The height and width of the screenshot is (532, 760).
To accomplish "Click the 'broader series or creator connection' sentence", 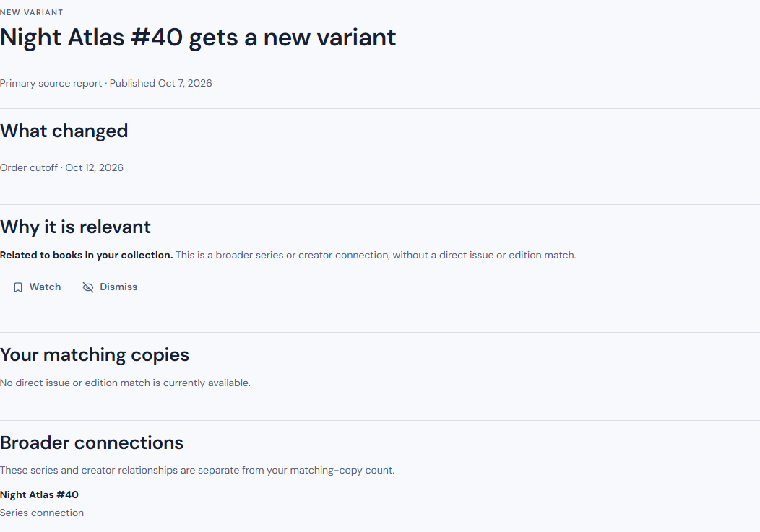I will (376, 256).
